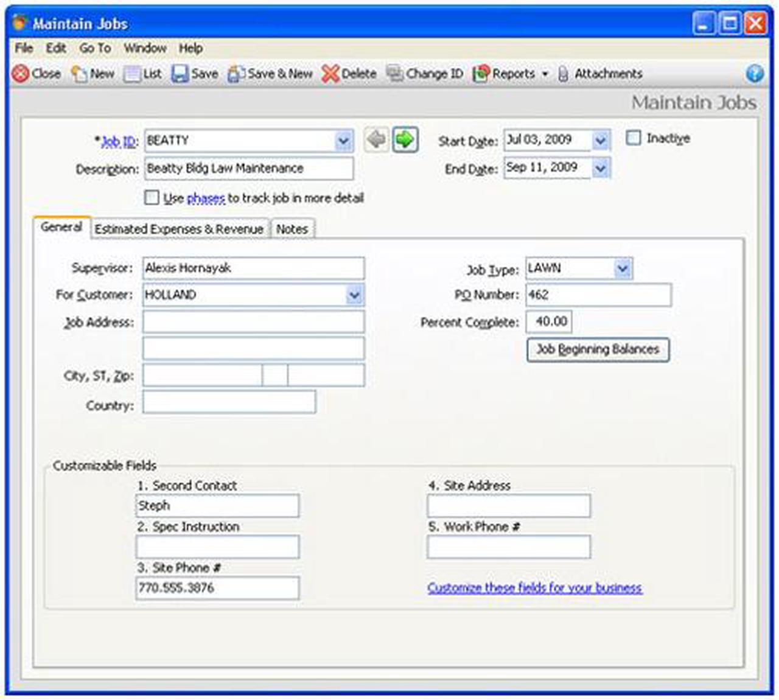Open the List toolbar icon
This screenshot has height=700, width=779.
[132, 74]
